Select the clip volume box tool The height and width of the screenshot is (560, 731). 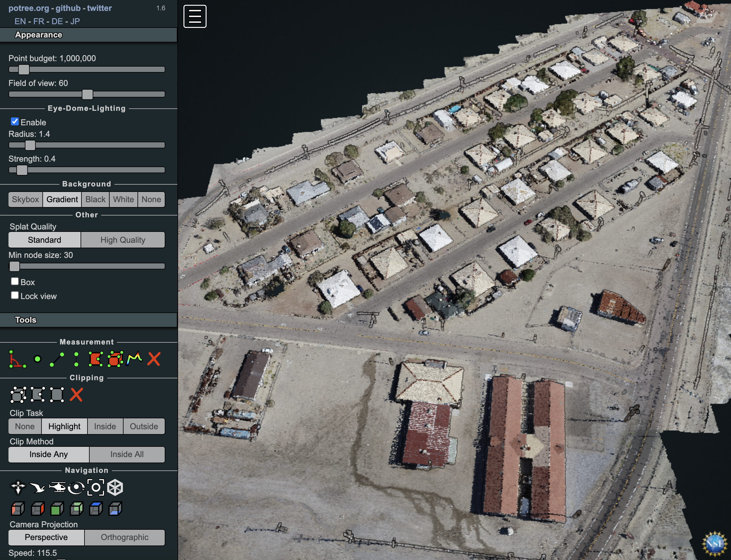(x=18, y=395)
